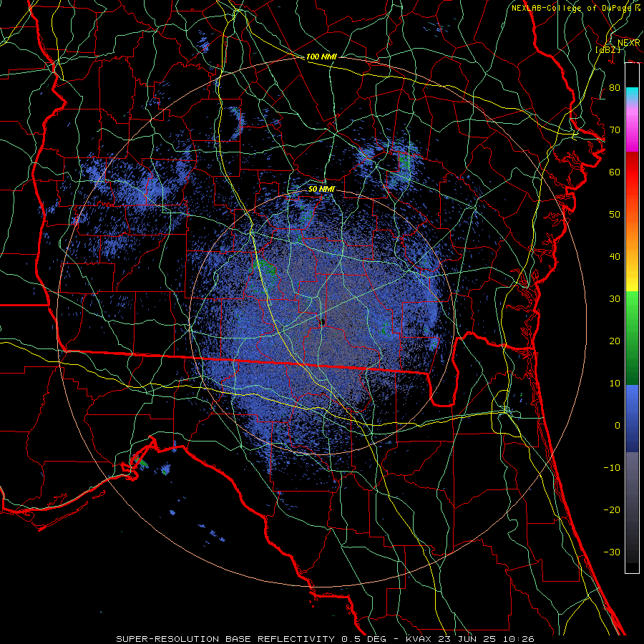Click the 70 value on the dBZ scale

(x=615, y=130)
